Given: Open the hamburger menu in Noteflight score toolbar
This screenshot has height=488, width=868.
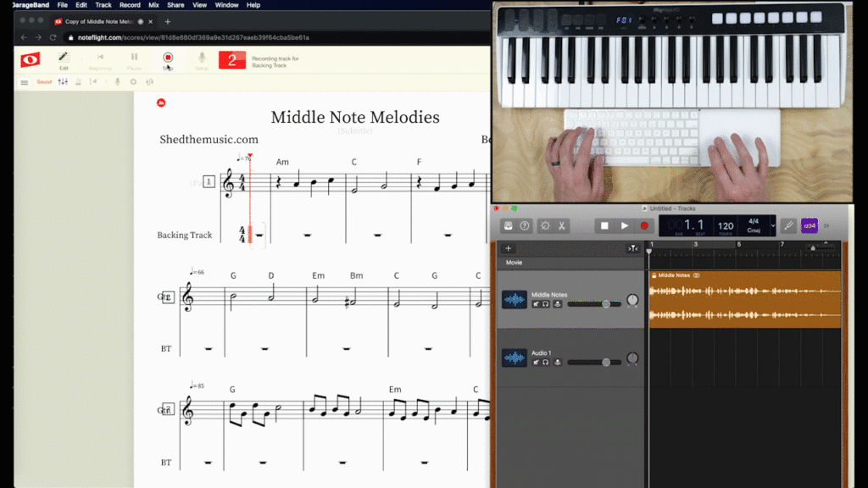Looking at the screenshot, I should (x=23, y=81).
